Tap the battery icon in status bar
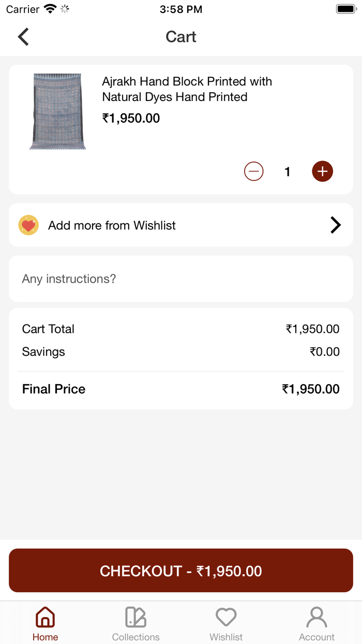The image size is (362, 644). pyautogui.click(x=346, y=9)
